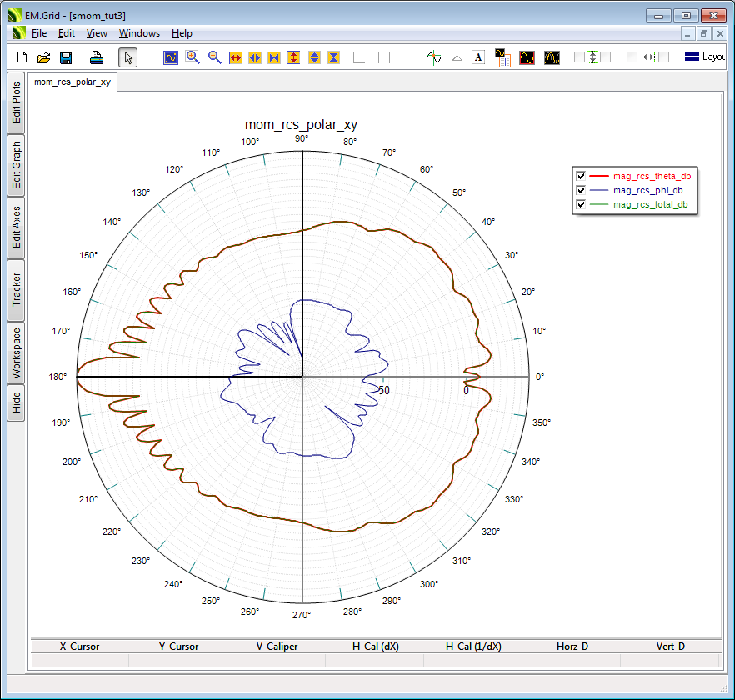
Task: Click the New file icon
Action: (x=22, y=57)
